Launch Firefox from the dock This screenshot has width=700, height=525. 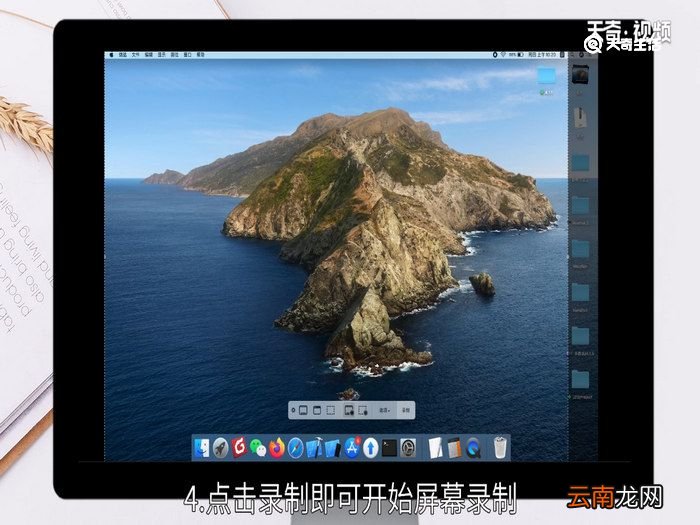276,448
